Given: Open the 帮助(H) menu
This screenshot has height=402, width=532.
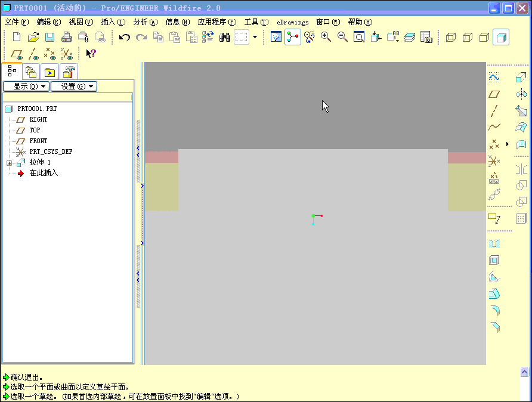Looking at the screenshot, I should (360, 22).
